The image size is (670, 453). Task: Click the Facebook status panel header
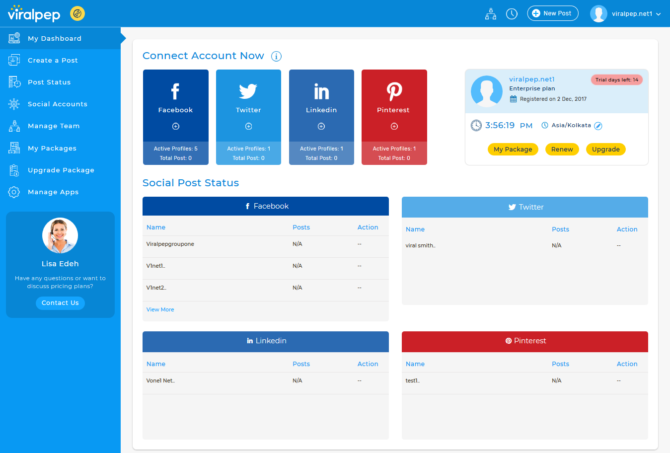coord(265,206)
